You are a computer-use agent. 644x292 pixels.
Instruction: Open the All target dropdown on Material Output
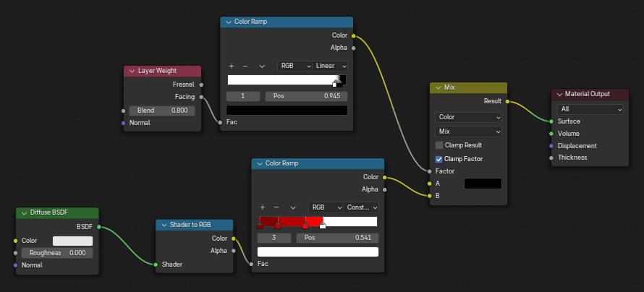[x=590, y=109]
